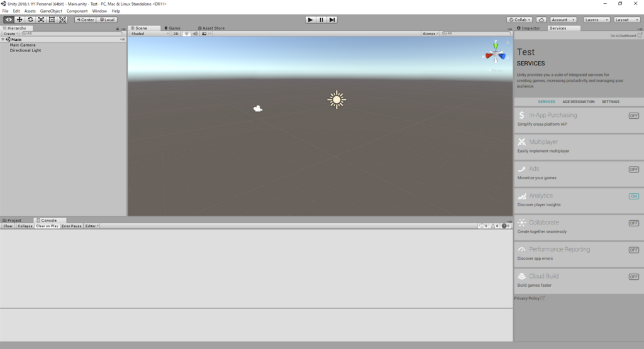This screenshot has height=349, width=644.
Task: Toggle 2D scene view mode
Action: [x=176, y=34]
